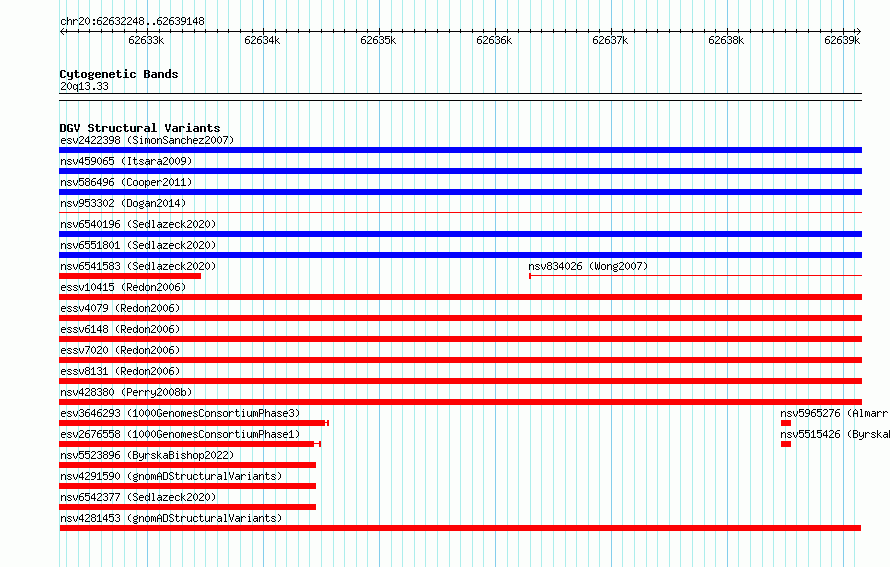Select the blue bar under nsv6540196
The height and width of the screenshot is (567, 890).
[x=460, y=234]
